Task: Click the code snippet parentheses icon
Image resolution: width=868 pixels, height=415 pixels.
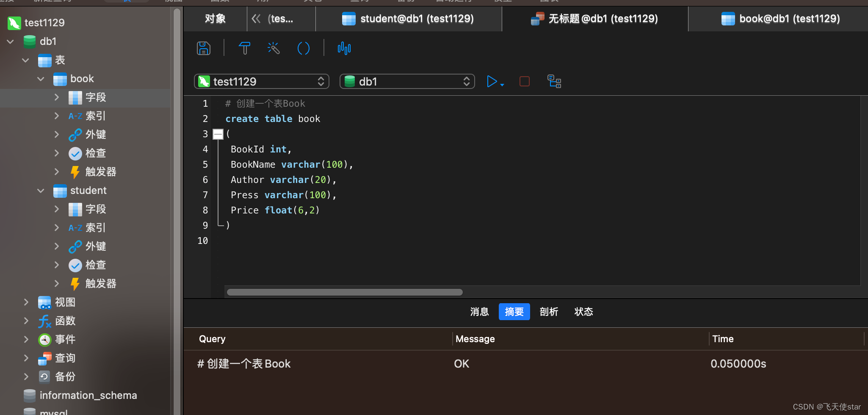Action: tap(303, 48)
